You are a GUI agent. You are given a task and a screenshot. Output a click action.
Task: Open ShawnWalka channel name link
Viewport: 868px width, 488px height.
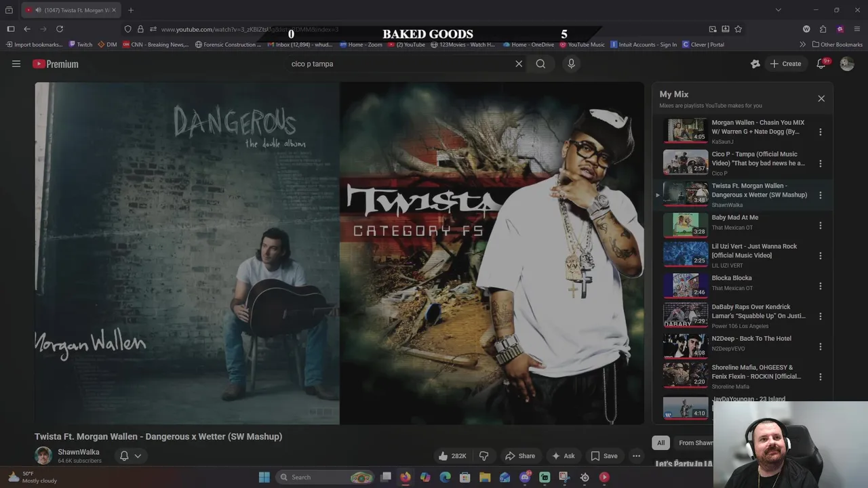[79, 452]
